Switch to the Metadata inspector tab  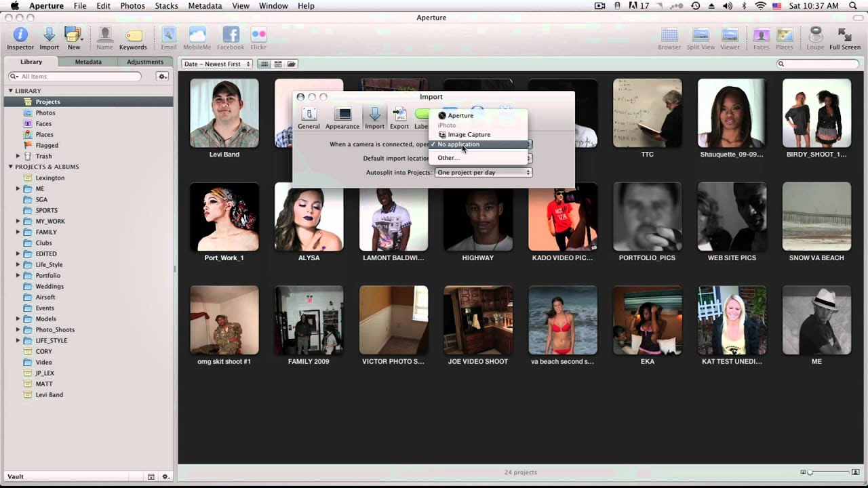tap(88, 62)
